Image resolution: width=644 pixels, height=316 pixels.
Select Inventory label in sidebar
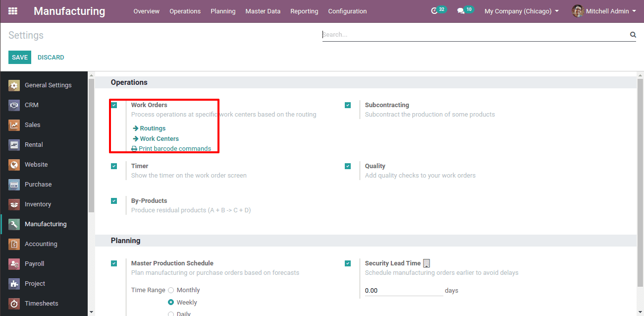(x=38, y=204)
